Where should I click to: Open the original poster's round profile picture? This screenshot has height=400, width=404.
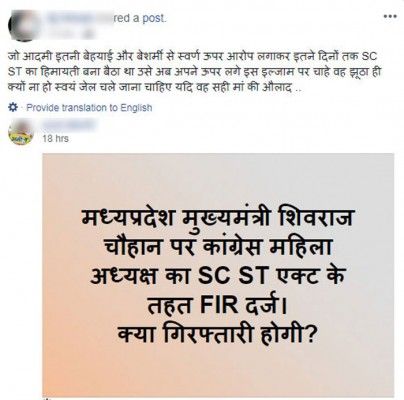pyautogui.click(x=21, y=132)
